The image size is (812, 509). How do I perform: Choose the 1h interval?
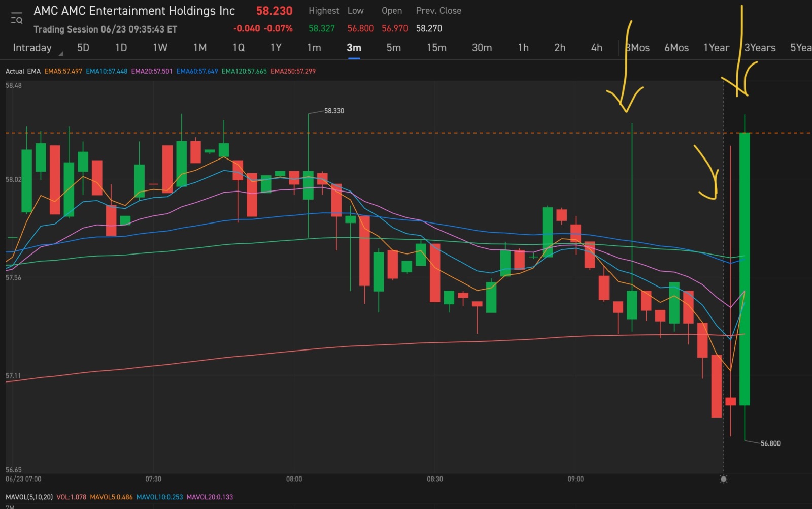(523, 48)
